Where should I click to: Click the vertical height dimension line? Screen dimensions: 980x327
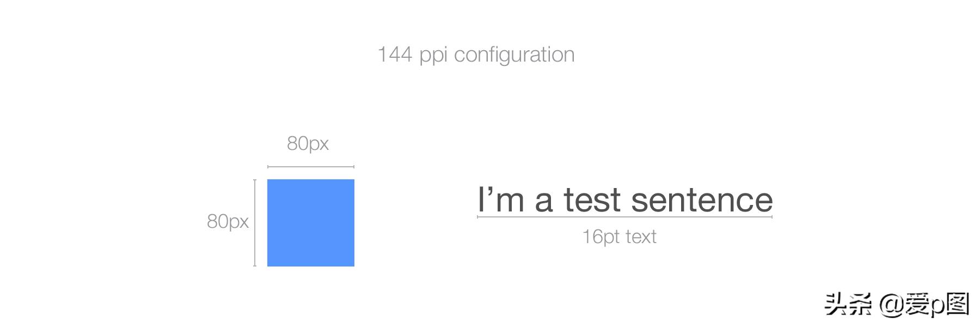pos(255,223)
